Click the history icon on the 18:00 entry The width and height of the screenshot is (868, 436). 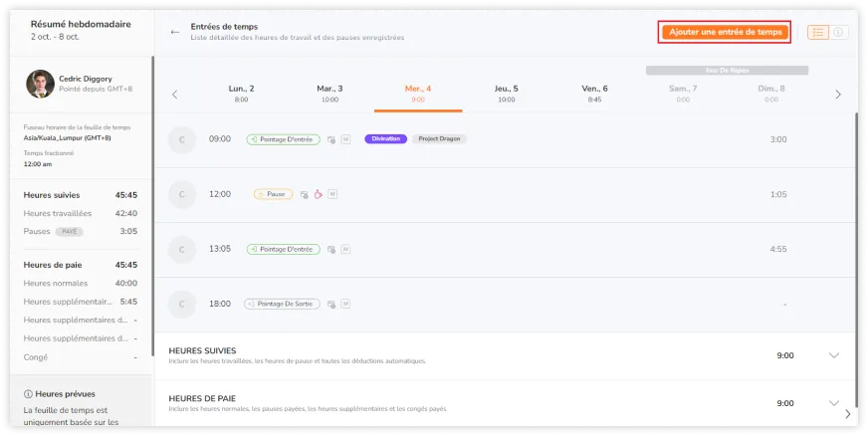(x=331, y=304)
